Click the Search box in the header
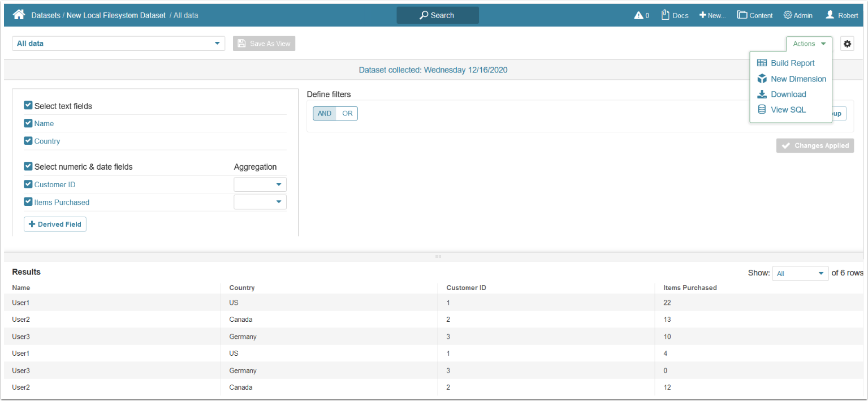 tap(437, 15)
